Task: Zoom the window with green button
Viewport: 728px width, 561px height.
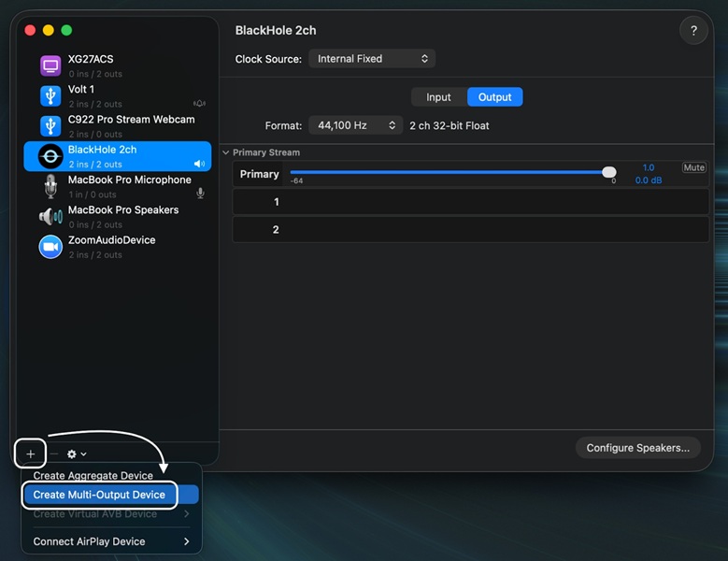Action: (x=67, y=30)
